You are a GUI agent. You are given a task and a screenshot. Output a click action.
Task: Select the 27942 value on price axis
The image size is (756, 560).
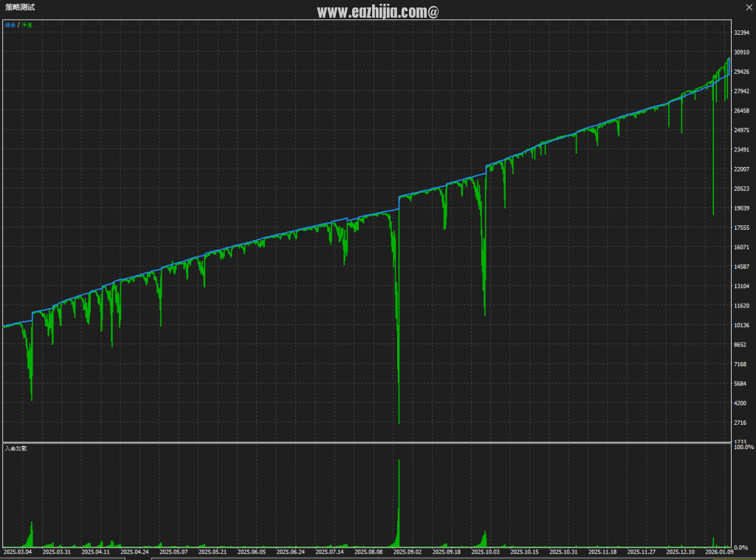click(741, 91)
